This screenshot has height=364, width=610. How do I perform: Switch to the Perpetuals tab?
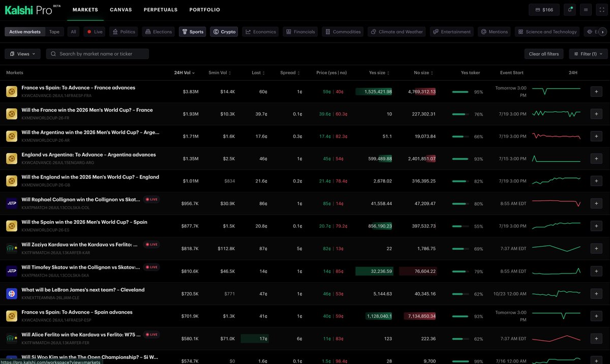coord(161,10)
